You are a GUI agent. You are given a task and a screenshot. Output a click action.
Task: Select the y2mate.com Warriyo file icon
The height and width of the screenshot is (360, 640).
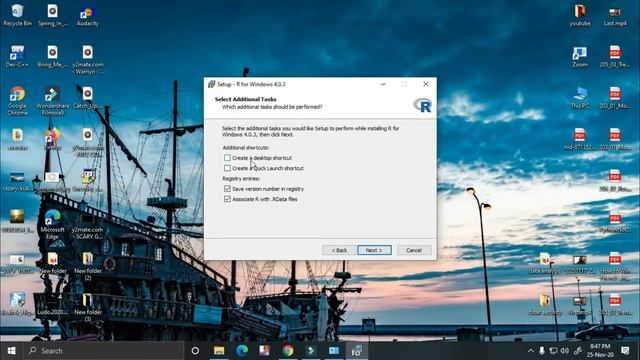click(87, 60)
